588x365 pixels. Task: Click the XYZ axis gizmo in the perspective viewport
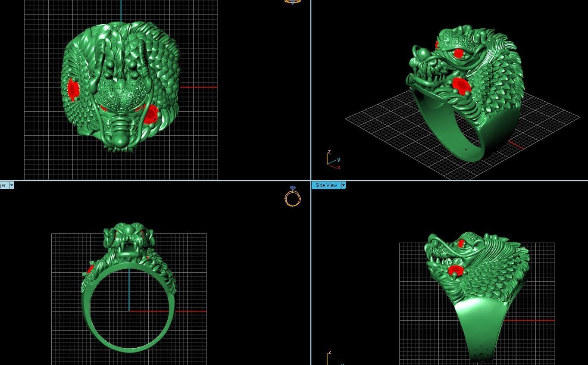pyautogui.click(x=334, y=160)
